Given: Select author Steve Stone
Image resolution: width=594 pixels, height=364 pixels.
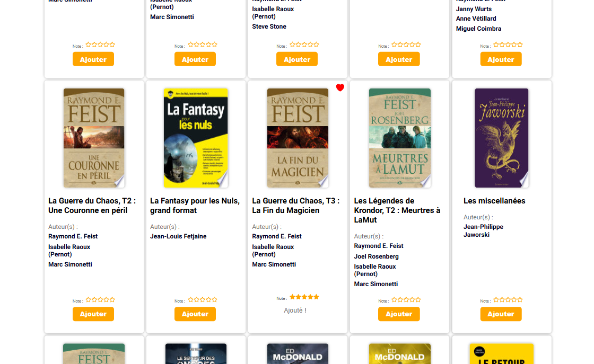Looking at the screenshot, I should point(269,26).
